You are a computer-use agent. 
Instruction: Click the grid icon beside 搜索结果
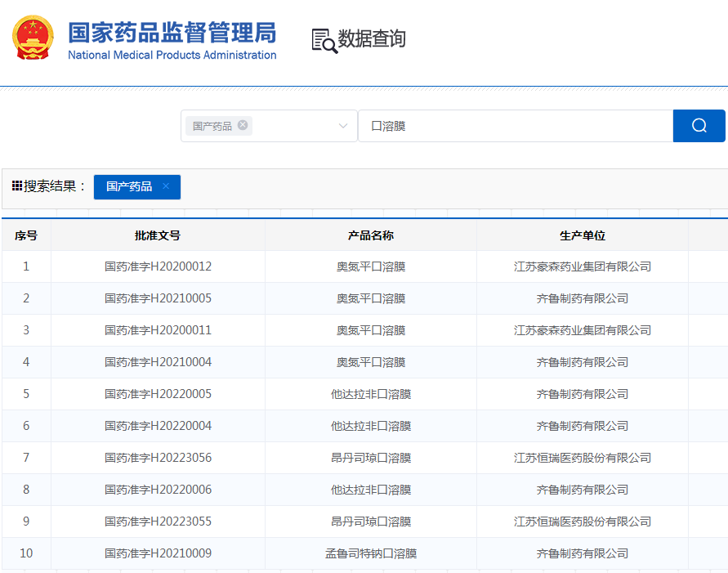tap(16, 186)
